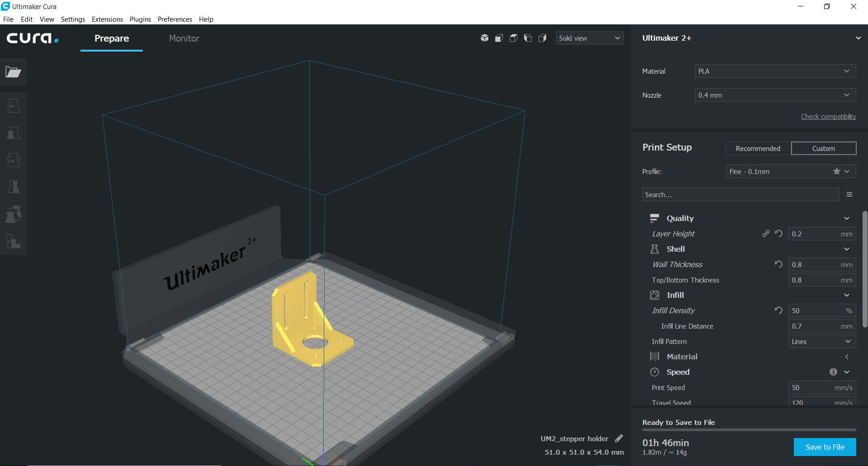This screenshot has width=868, height=466.
Task: Click the Quality section icon
Action: [x=655, y=218]
